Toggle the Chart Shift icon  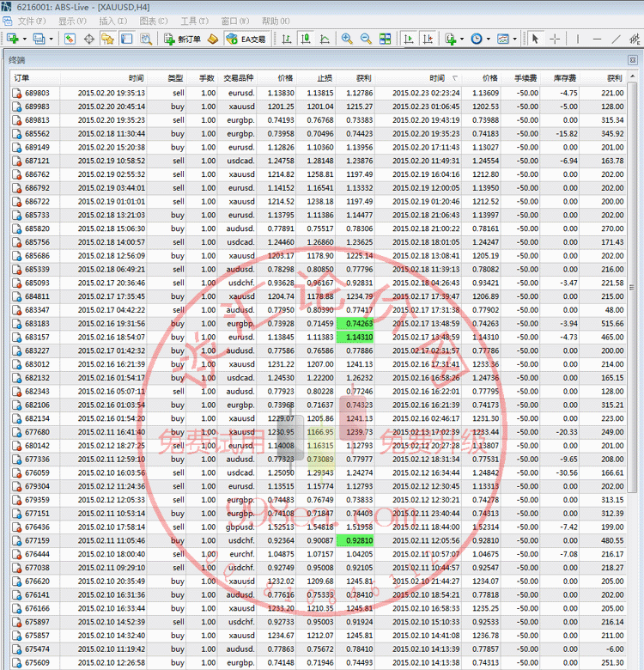click(x=424, y=39)
